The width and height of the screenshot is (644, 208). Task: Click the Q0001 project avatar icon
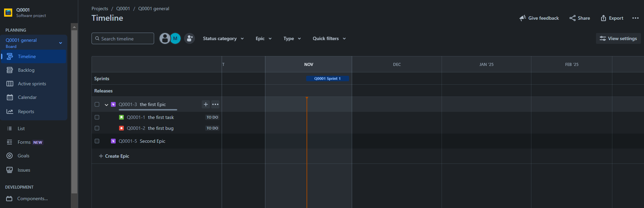pyautogui.click(x=8, y=13)
